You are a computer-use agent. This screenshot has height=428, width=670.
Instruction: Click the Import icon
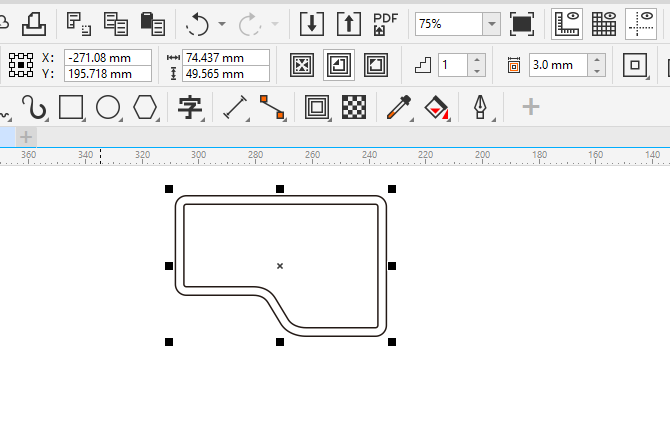(311, 24)
